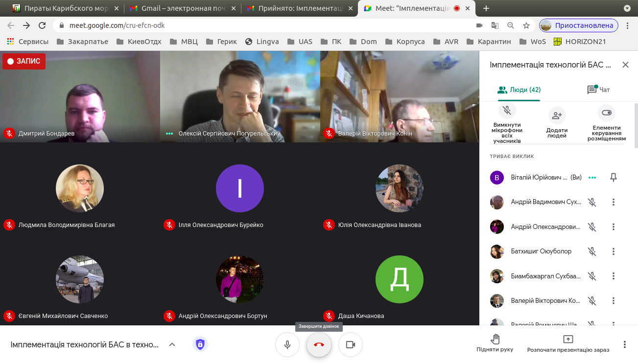Click Даша Кичанова avatar
This screenshot has width=638, height=364.
tap(400, 279)
